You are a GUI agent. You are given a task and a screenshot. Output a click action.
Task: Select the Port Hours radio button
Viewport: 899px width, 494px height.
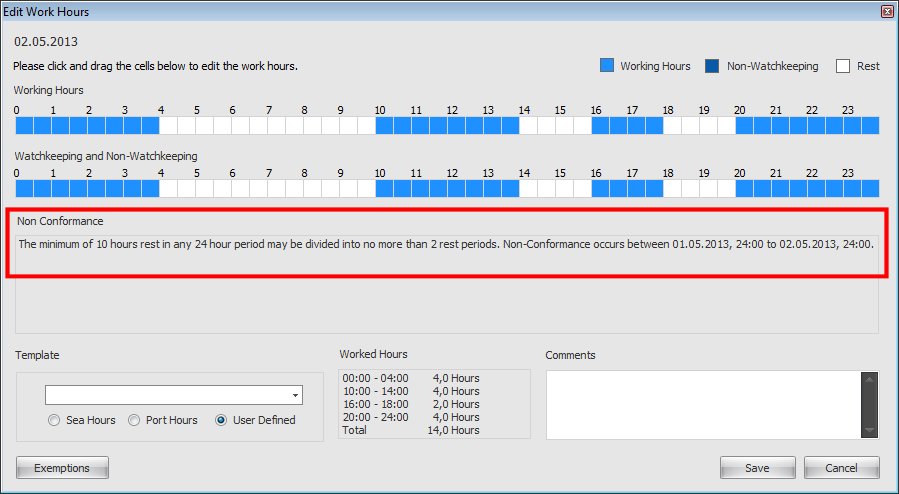pyautogui.click(x=134, y=420)
